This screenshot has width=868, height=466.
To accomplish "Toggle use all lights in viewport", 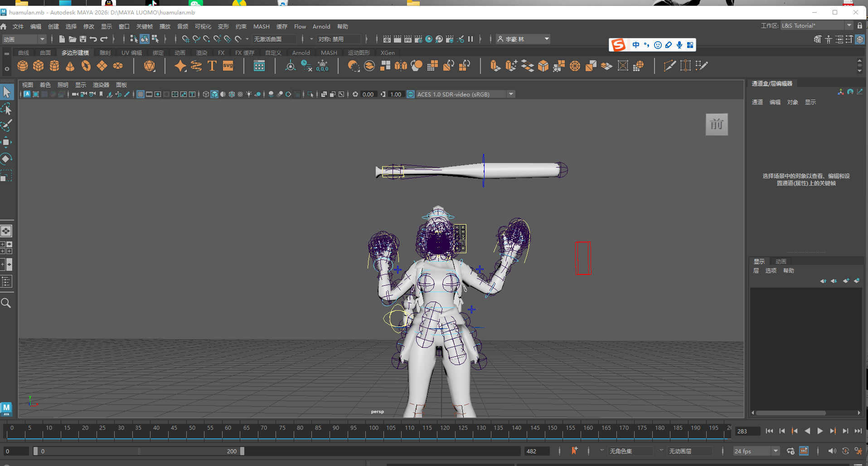I will click(x=249, y=94).
